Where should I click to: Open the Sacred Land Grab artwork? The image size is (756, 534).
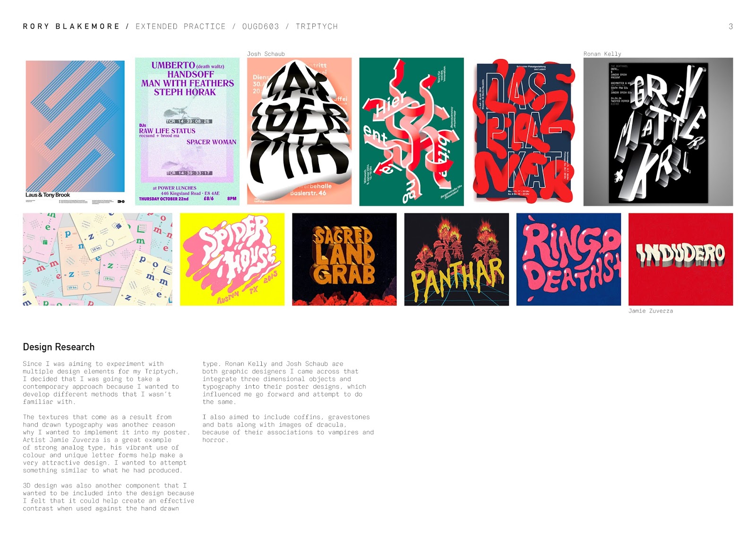(x=344, y=259)
